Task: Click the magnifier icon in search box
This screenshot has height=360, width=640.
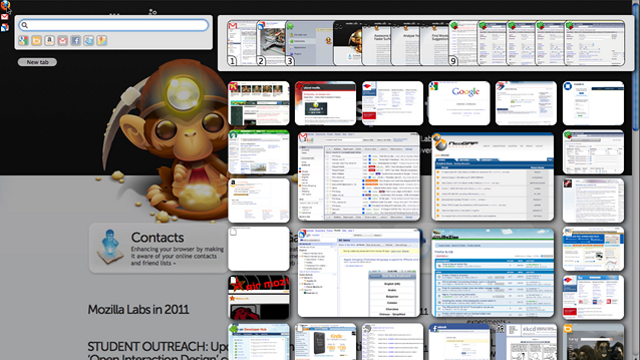Action: click(24, 25)
